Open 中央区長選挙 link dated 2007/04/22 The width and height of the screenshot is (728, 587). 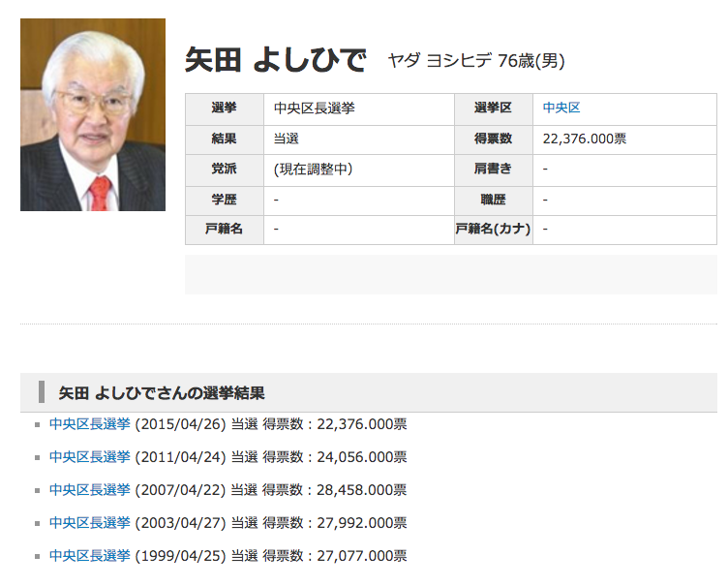click(x=90, y=490)
